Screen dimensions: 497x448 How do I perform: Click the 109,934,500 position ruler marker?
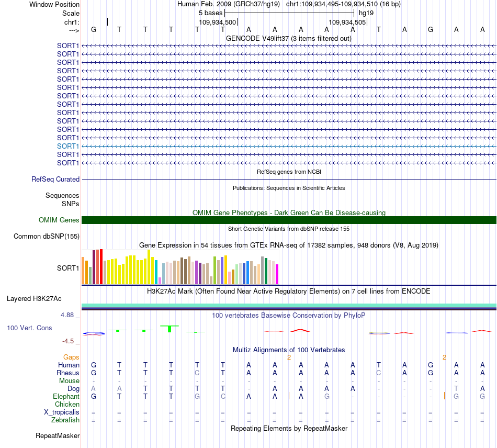pos(218,22)
